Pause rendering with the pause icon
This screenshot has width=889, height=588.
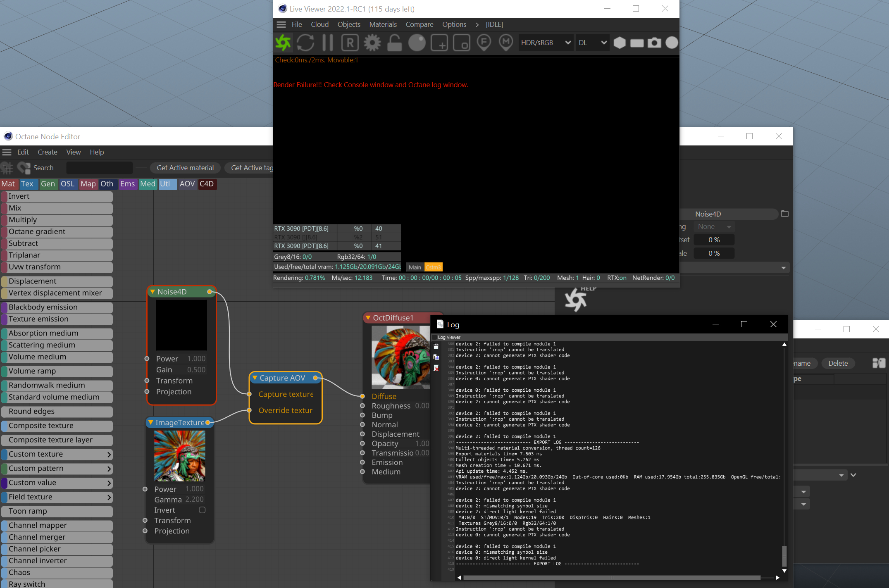328,43
